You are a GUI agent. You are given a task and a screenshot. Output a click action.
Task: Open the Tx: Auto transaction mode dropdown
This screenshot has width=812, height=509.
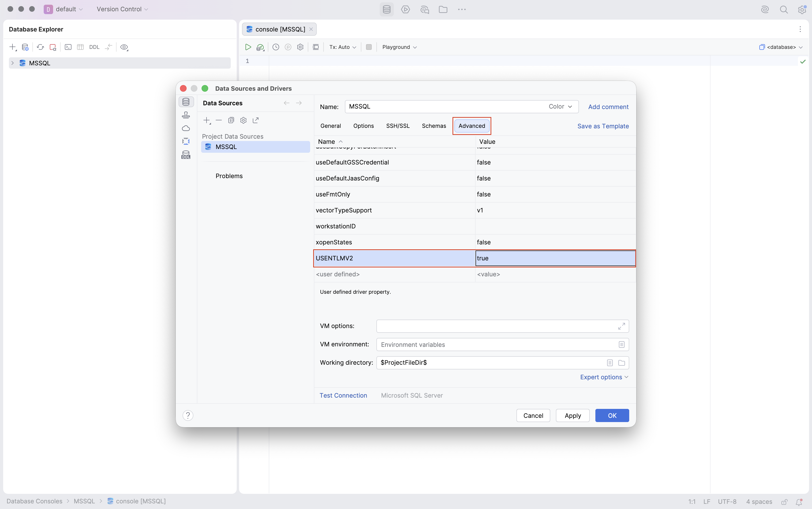343,47
